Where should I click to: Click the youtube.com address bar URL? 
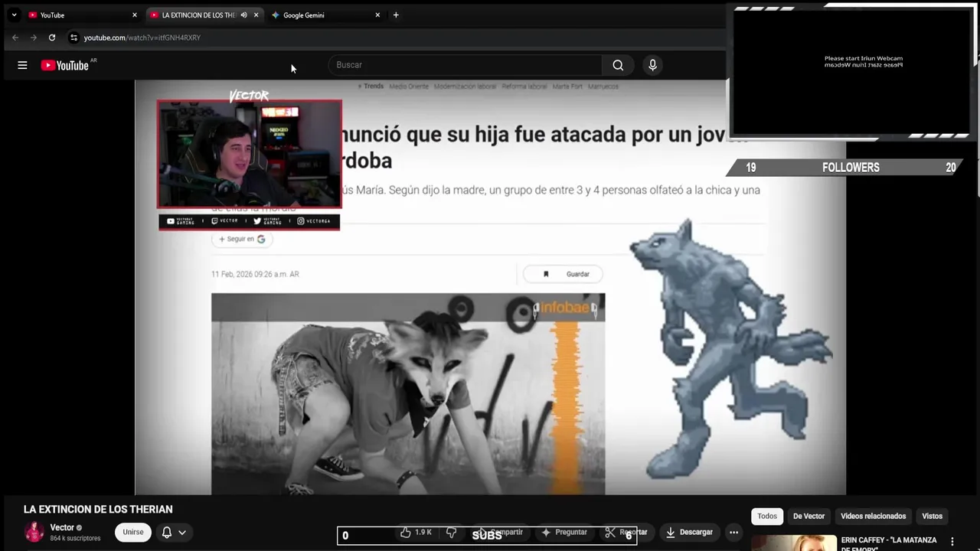(142, 37)
